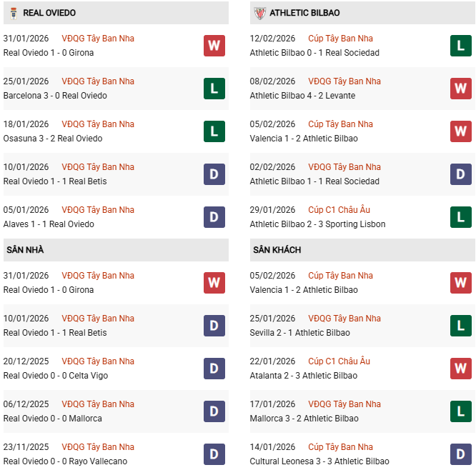This screenshot has height=470, width=476.
Task: Open Cúp Tây Ban Nha link for Cultural Leonesa match
Action: pyautogui.click(x=340, y=447)
